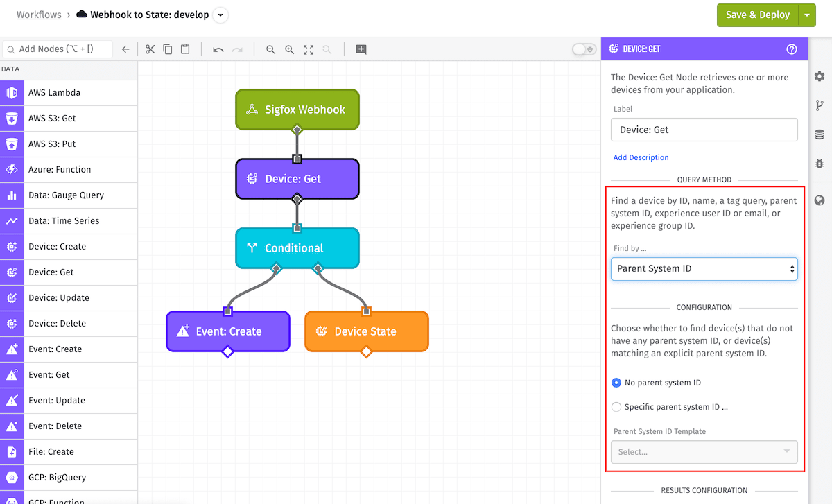Select the Device State canvas node
This screenshot has width=832, height=504.
pyautogui.click(x=367, y=331)
